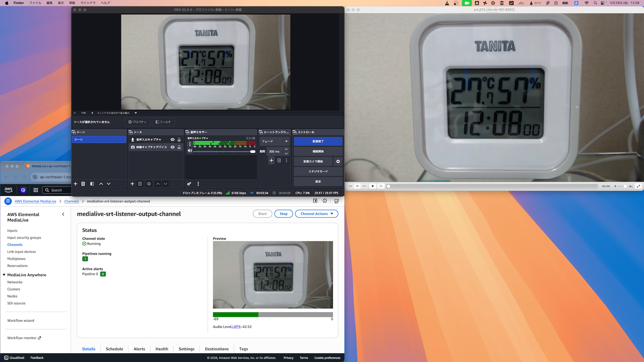Open the AWS services grid menu
644x362 pixels.
pyautogui.click(x=36, y=190)
